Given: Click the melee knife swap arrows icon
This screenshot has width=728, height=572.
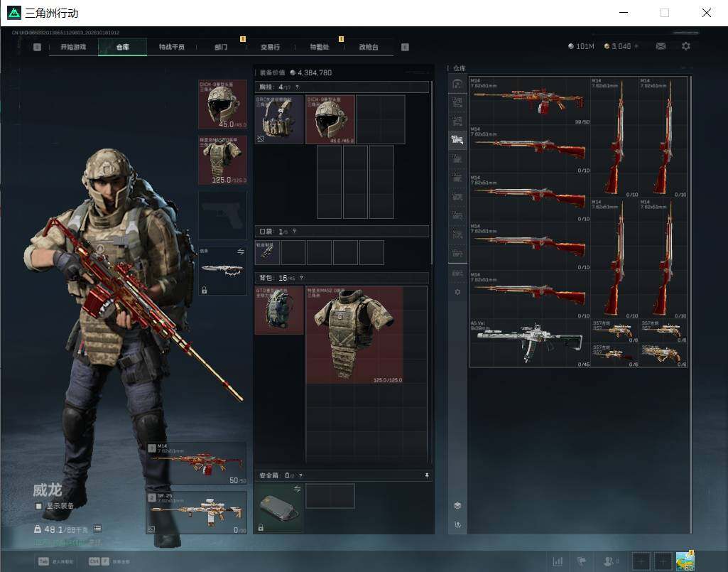Looking at the screenshot, I should tap(241, 252).
